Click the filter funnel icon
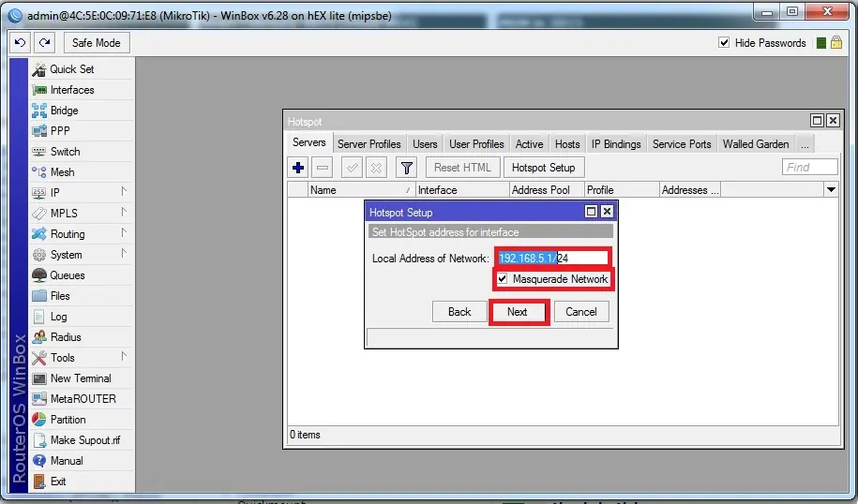The height and width of the screenshot is (504, 858). (407, 168)
